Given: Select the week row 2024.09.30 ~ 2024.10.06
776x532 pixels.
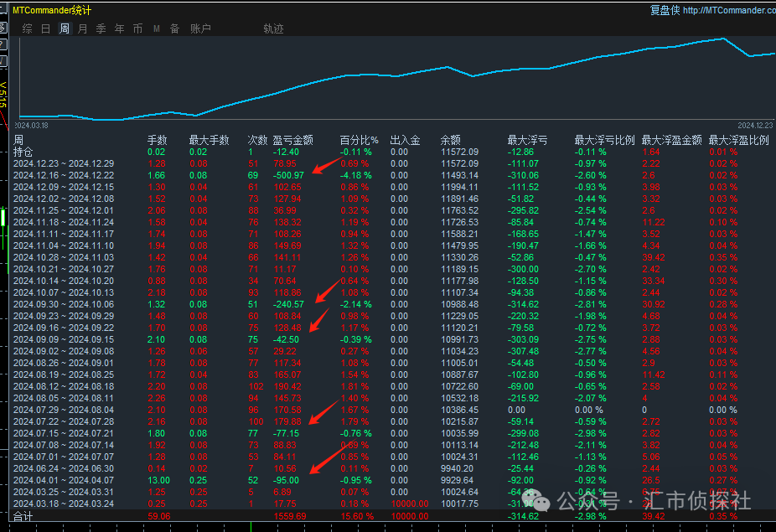Looking at the screenshot, I should point(64,304).
